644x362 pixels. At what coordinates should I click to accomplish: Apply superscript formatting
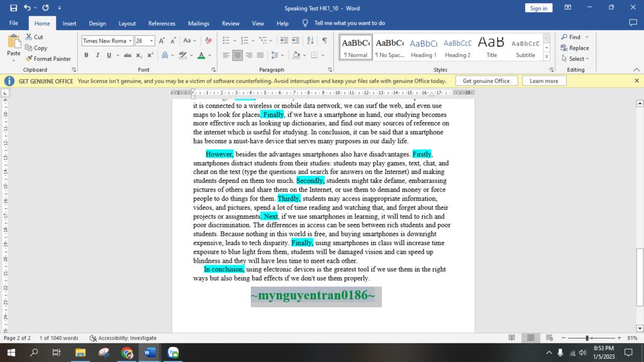point(150,55)
